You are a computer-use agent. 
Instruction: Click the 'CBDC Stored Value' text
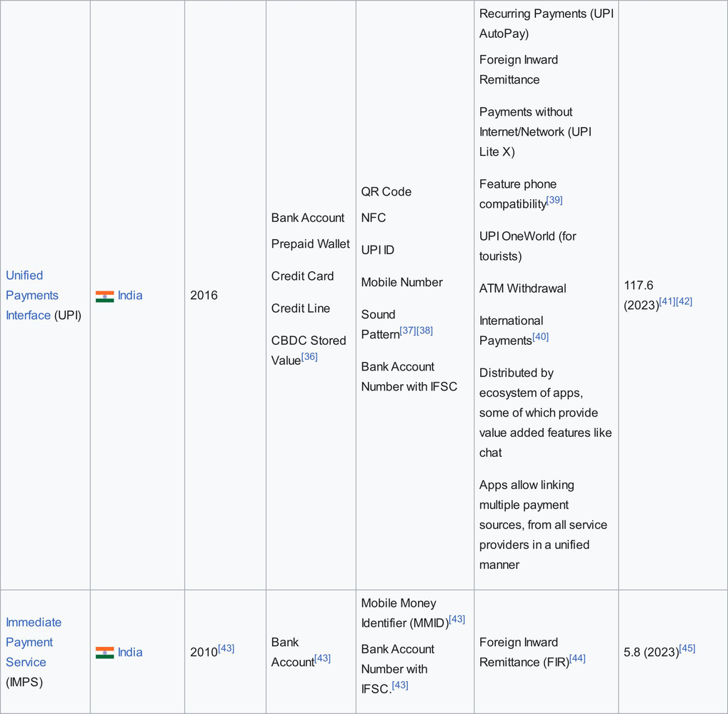pyautogui.click(x=309, y=351)
